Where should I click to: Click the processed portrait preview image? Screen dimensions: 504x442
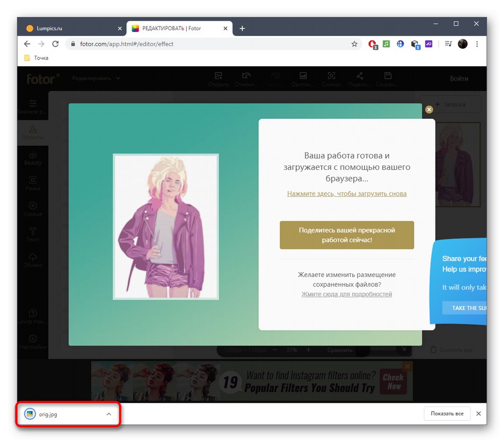(x=166, y=227)
